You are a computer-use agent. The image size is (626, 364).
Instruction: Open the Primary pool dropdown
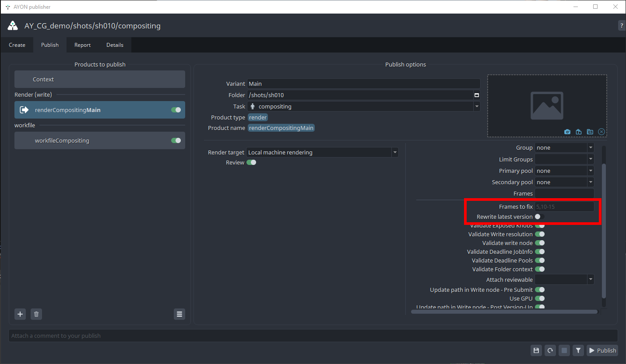pos(565,171)
